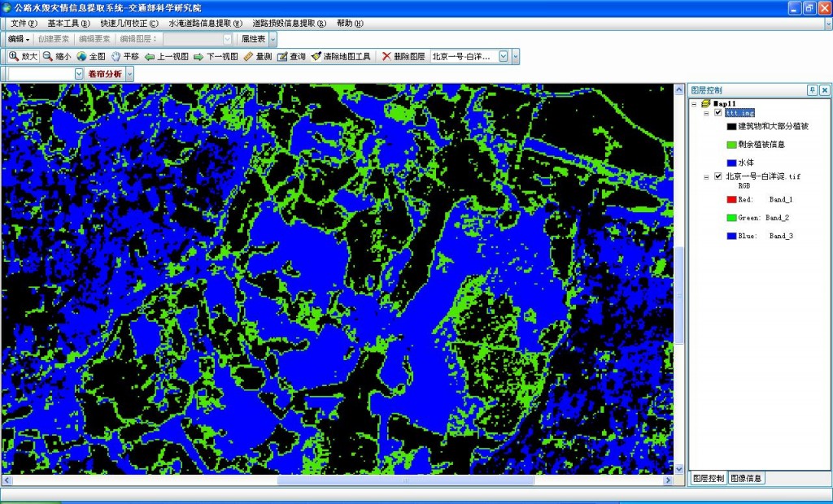Open the 编辑 dropdown on the edit toolbar
833x504 pixels.
(x=18, y=39)
